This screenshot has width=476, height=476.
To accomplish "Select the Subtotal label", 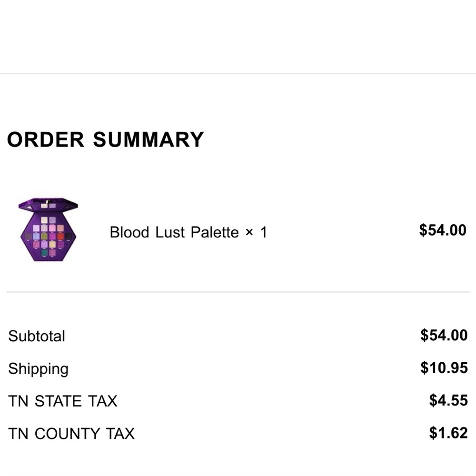I will 37,336.
